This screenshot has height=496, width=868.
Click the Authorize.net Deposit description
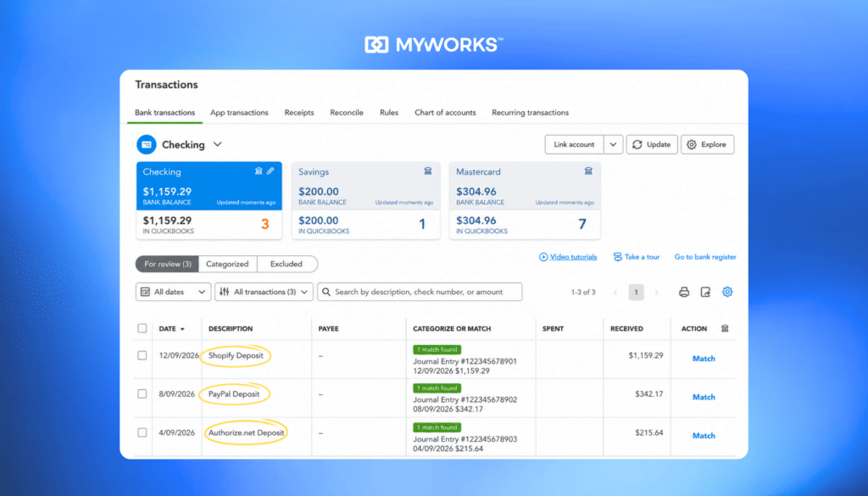coord(247,432)
